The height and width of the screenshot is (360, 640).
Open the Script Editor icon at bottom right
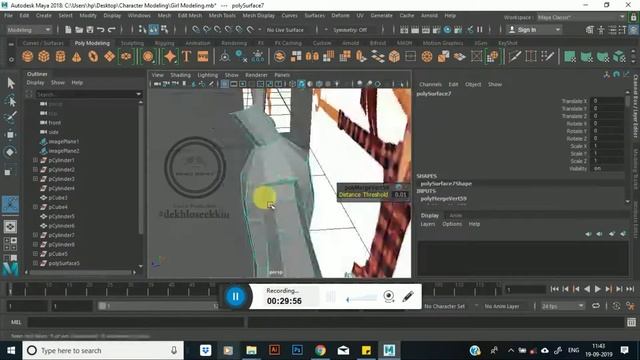click(x=631, y=322)
